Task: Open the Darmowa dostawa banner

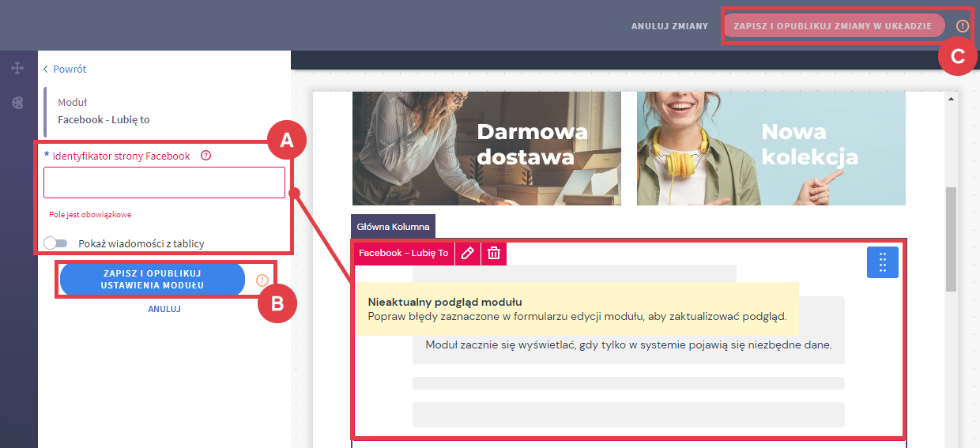Action: 487,148
